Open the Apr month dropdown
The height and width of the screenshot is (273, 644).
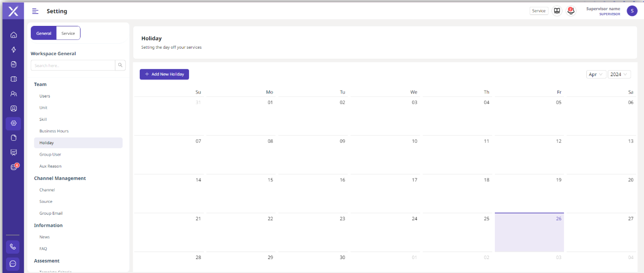tap(596, 74)
